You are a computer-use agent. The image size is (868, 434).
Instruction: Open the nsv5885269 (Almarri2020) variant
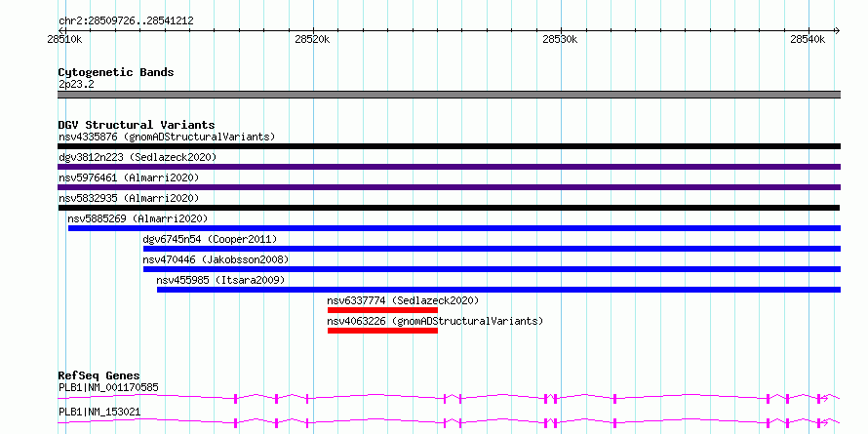[138, 218]
